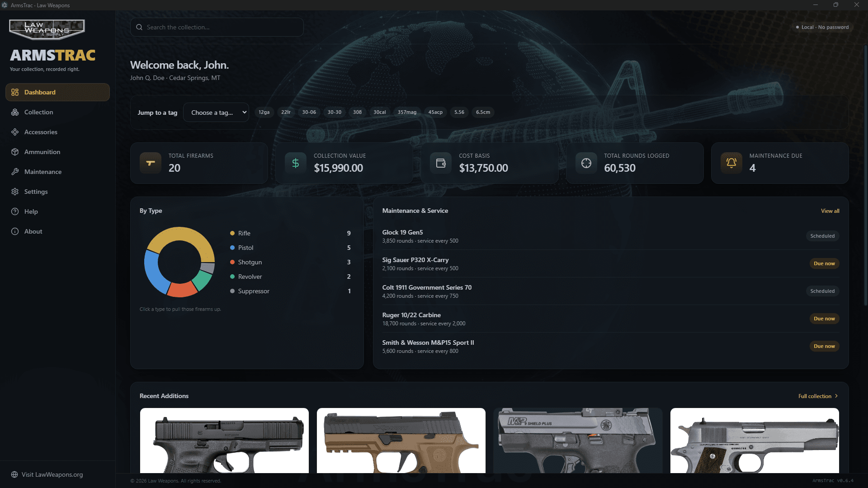Screen dimensions: 868x488
Task: Click the Pistol blue legend dot
Action: click(x=232, y=248)
